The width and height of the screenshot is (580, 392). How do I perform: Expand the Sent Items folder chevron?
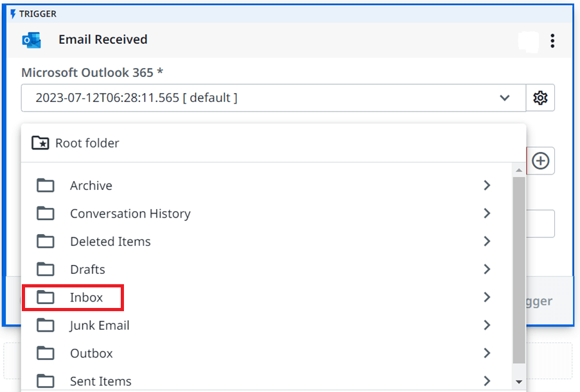point(487,381)
